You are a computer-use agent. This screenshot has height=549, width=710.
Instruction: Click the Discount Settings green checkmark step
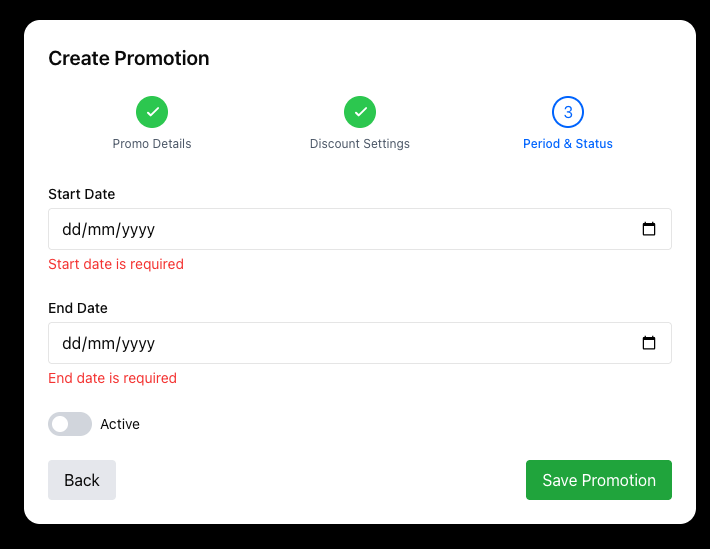(x=360, y=112)
